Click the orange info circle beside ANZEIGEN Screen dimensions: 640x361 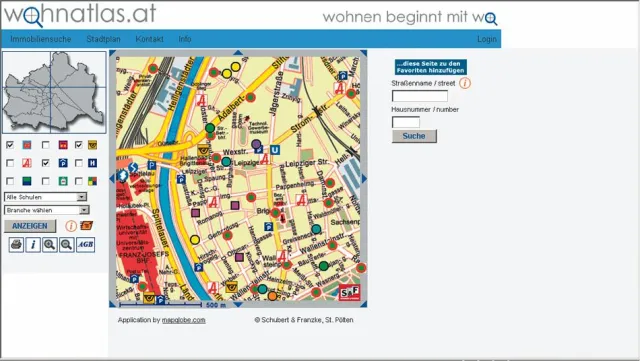pos(71,226)
